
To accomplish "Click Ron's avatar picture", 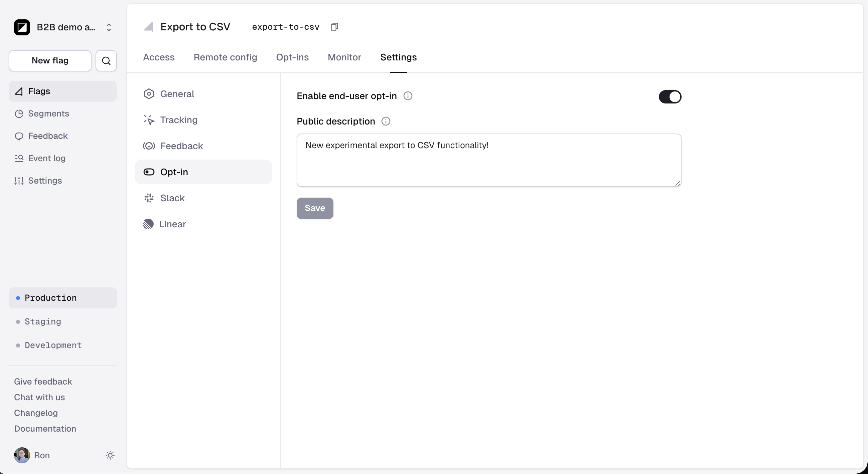I will coord(22,456).
